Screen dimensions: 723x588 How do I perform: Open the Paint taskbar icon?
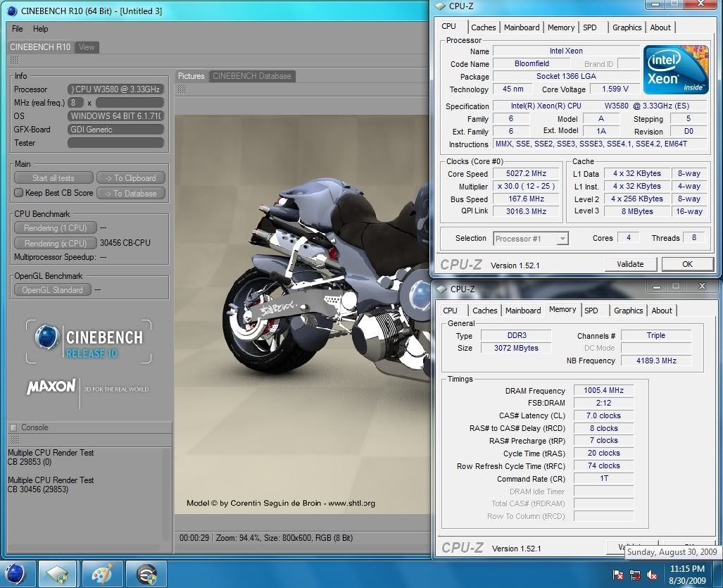click(x=102, y=574)
